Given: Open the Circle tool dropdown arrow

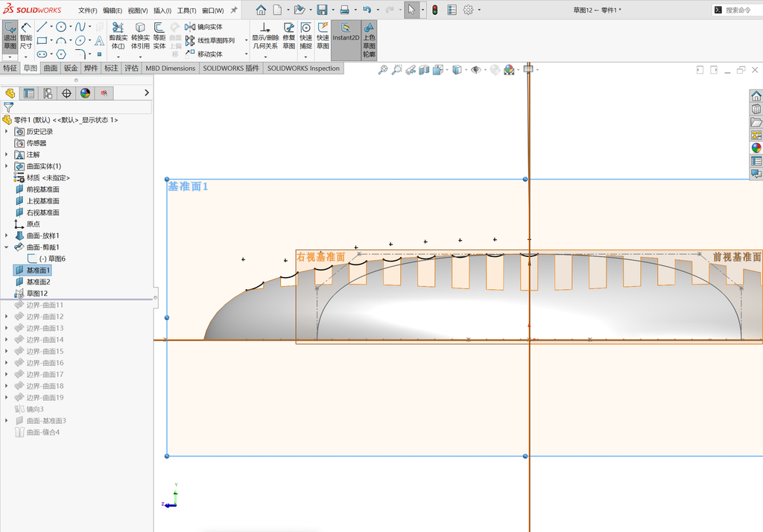Looking at the screenshot, I should [x=70, y=27].
